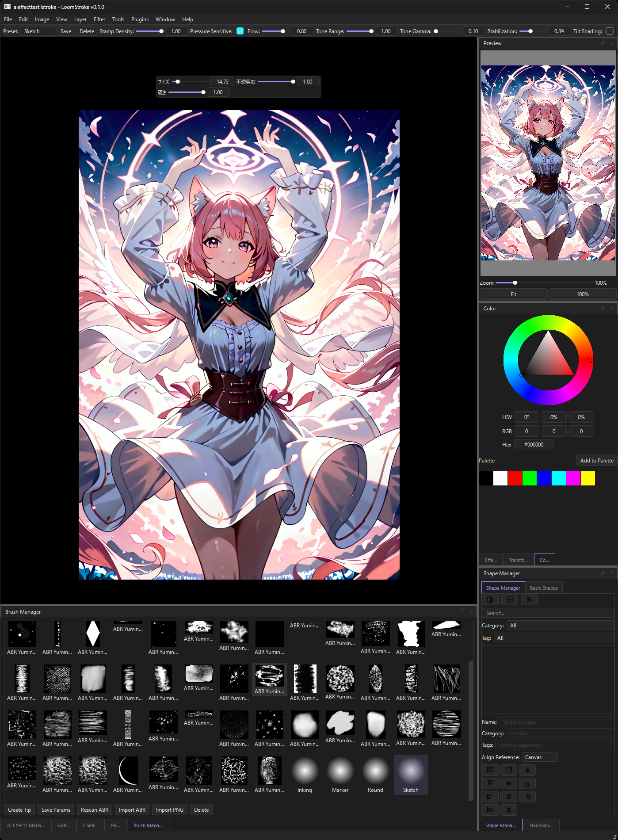Click the add new shape plus icon
This screenshot has height=840, width=618.
(509, 599)
